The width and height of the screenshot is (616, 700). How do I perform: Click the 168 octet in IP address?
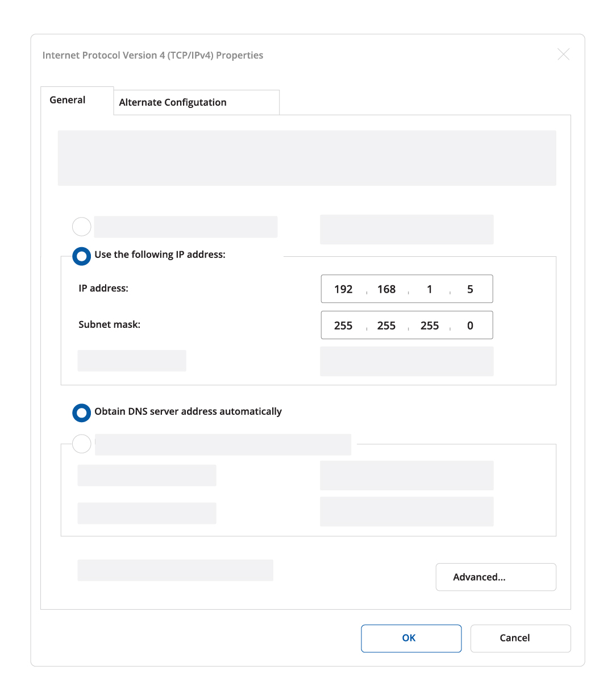(386, 289)
